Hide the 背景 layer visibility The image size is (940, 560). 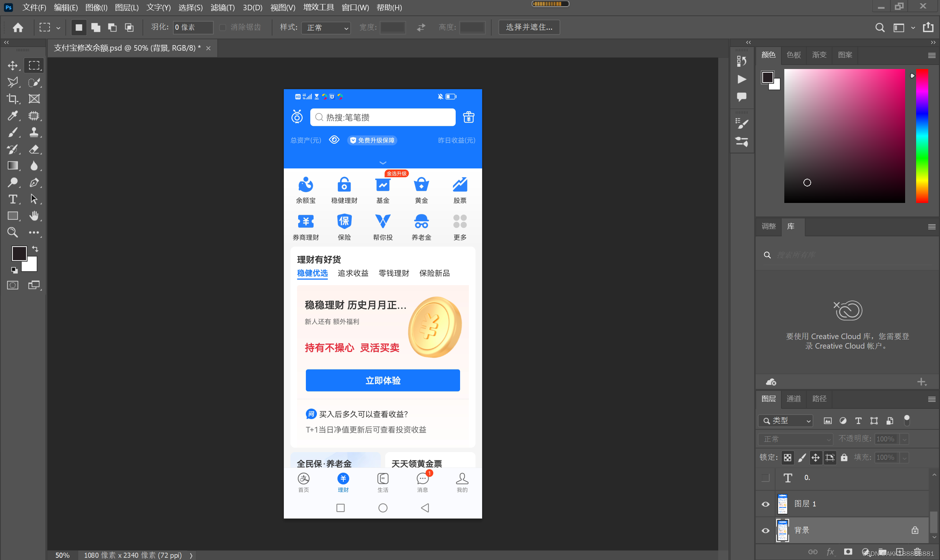point(765,531)
